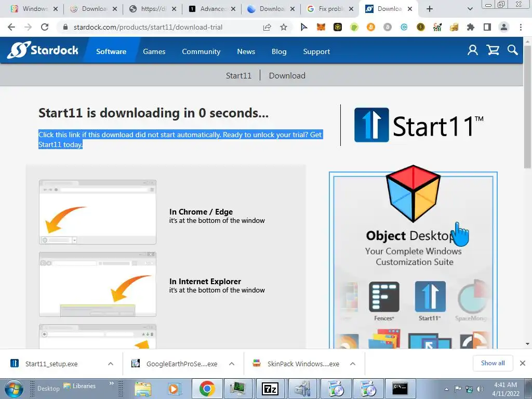Image resolution: width=532 pixels, height=399 pixels.
Task: Bookmark page using the star icon
Action: coord(284,27)
